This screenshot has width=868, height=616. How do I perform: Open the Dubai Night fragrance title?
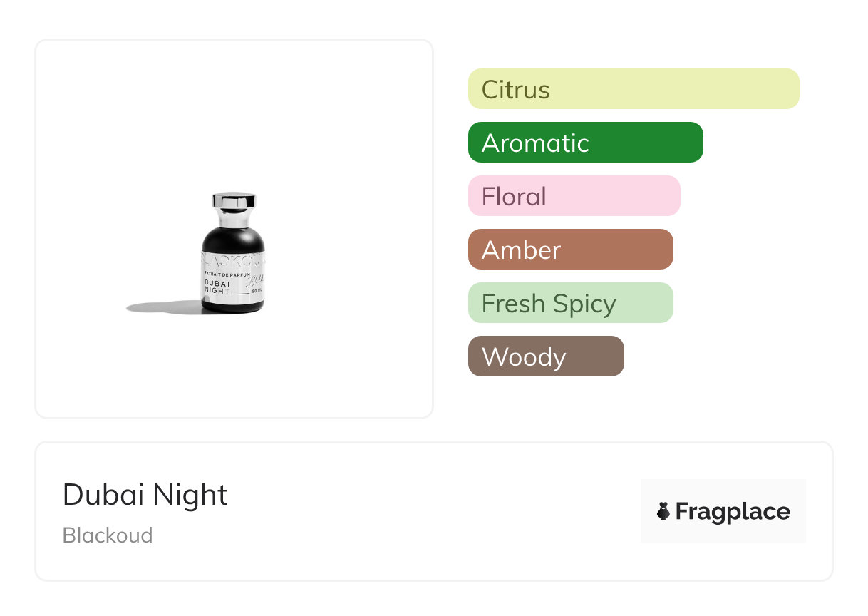[x=145, y=495]
